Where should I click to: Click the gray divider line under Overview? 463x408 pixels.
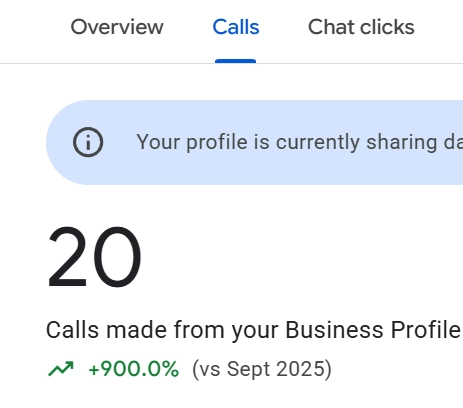coord(117,63)
